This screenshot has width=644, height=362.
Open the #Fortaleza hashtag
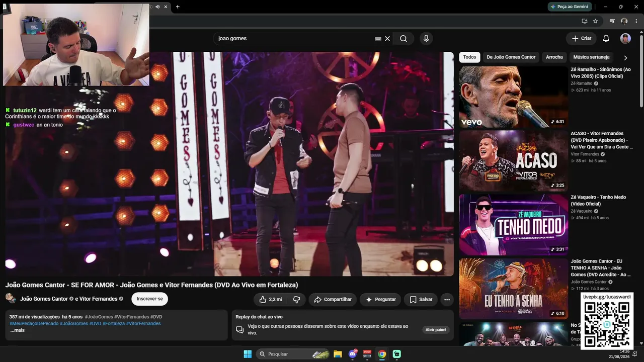[x=114, y=324]
